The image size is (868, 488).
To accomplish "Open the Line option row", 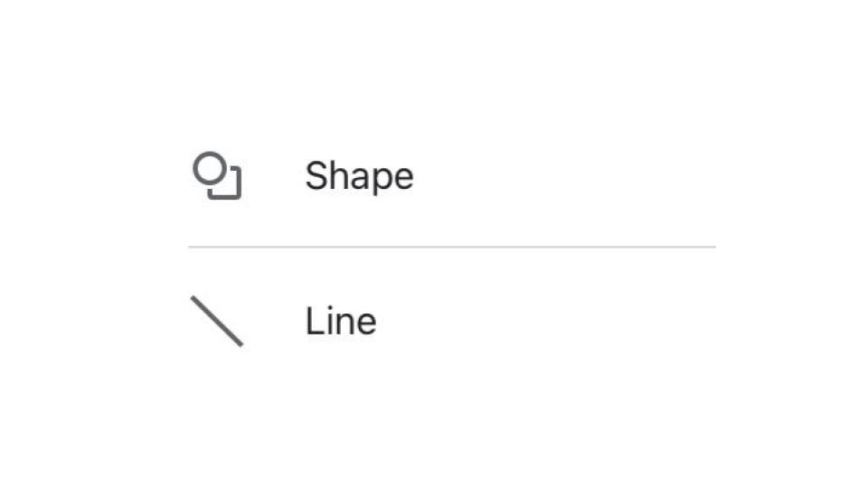I will point(452,321).
